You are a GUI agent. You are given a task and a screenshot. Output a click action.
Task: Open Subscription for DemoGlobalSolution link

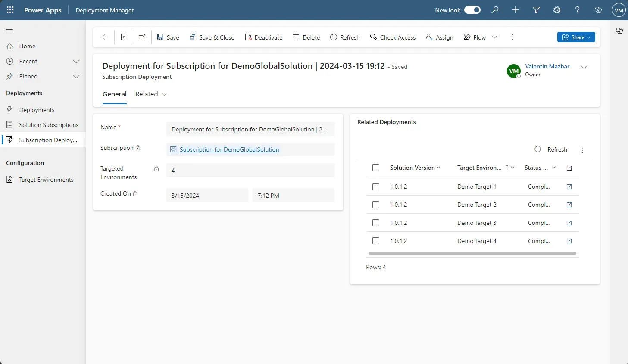tap(229, 149)
